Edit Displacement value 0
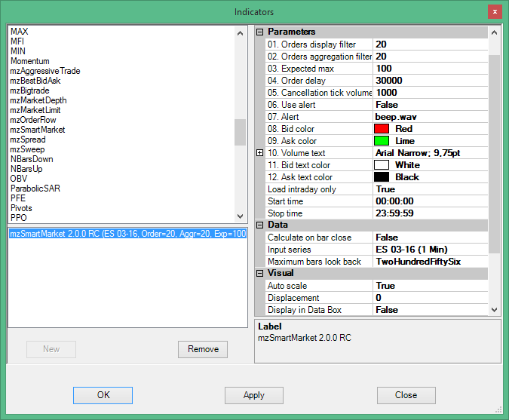509x420 pixels. (431, 298)
